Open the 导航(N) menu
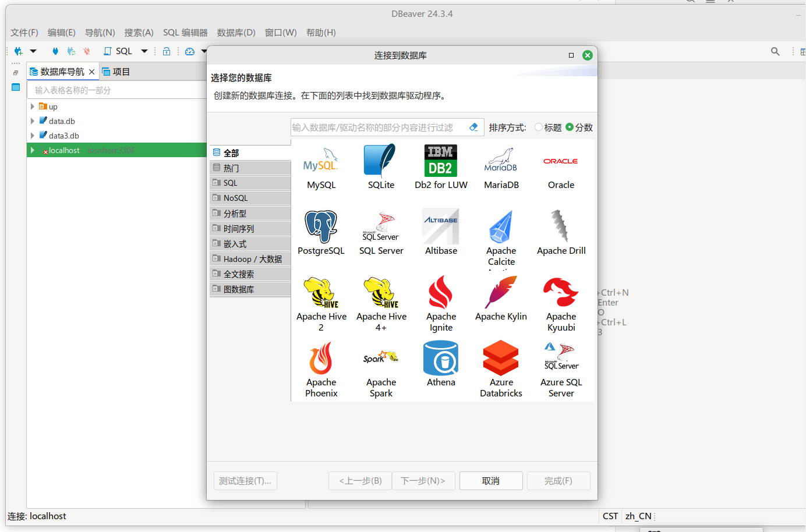 (100, 33)
